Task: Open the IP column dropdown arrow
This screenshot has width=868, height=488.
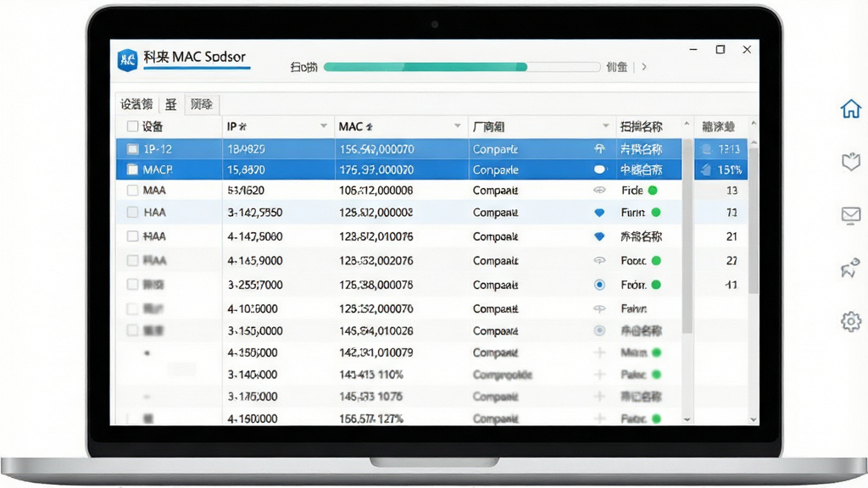Action: [324, 126]
